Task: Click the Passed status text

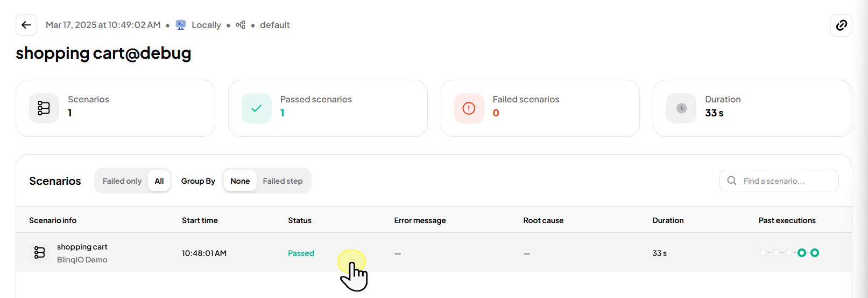Action: pos(301,253)
